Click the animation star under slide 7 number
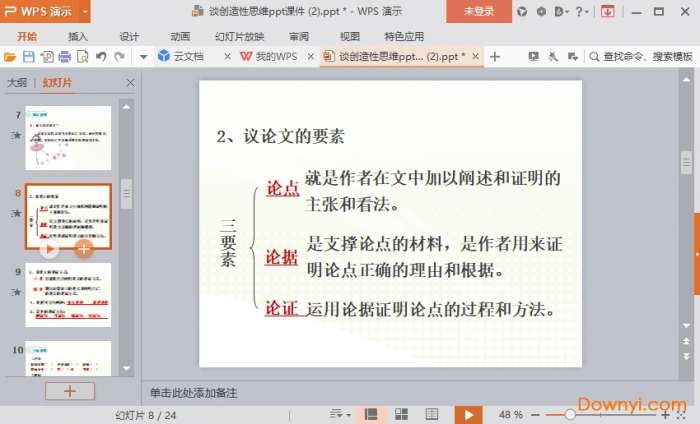700x424 pixels. (17, 135)
